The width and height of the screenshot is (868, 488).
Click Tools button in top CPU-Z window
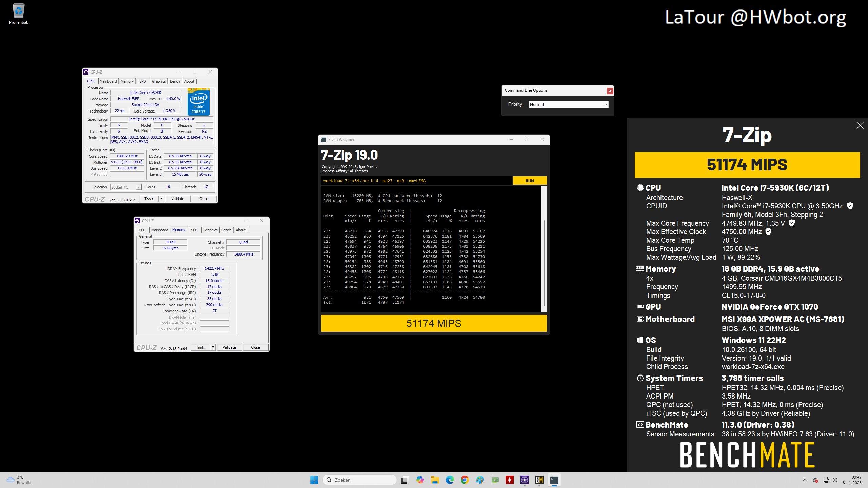[149, 199]
